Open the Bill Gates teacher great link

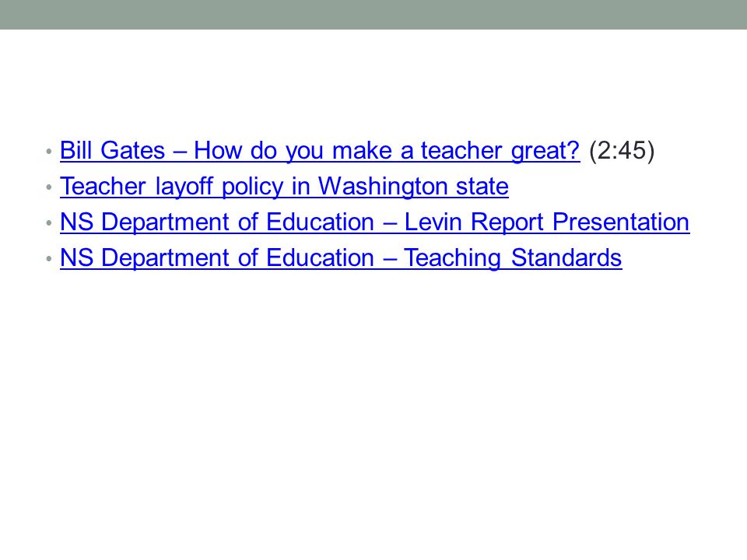320,150
